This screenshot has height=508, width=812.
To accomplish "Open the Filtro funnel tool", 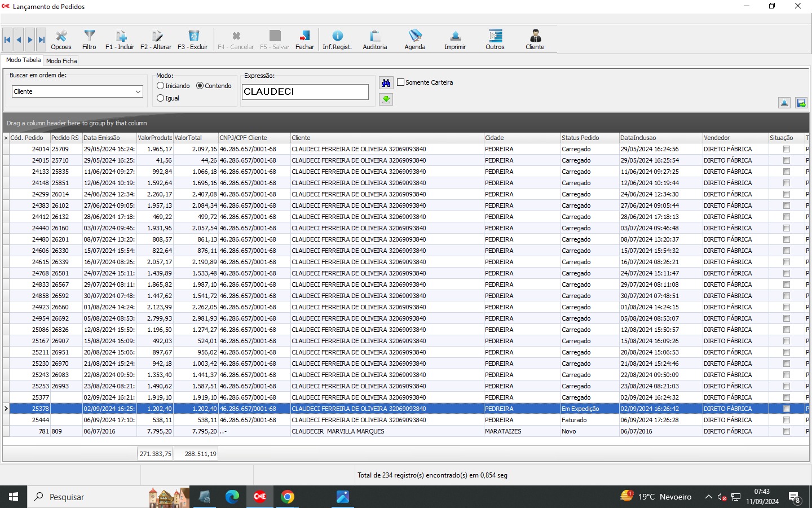I will tap(89, 40).
